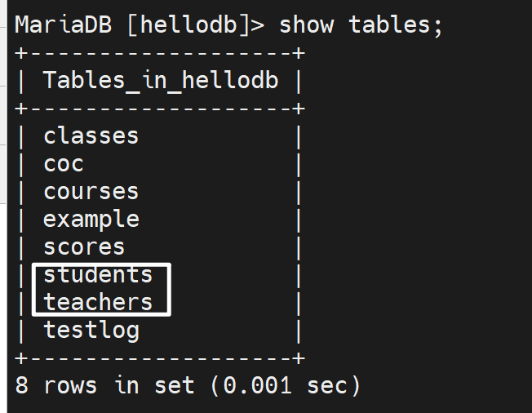Click the courses table name
Image resolution: width=532 pixels, height=413 pixels.
point(91,192)
